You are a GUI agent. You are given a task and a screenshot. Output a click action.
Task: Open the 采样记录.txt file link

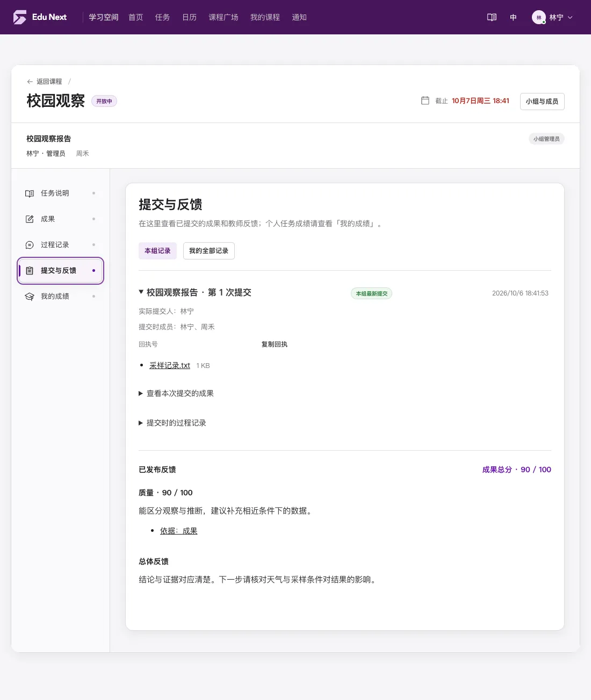(x=170, y=365)
